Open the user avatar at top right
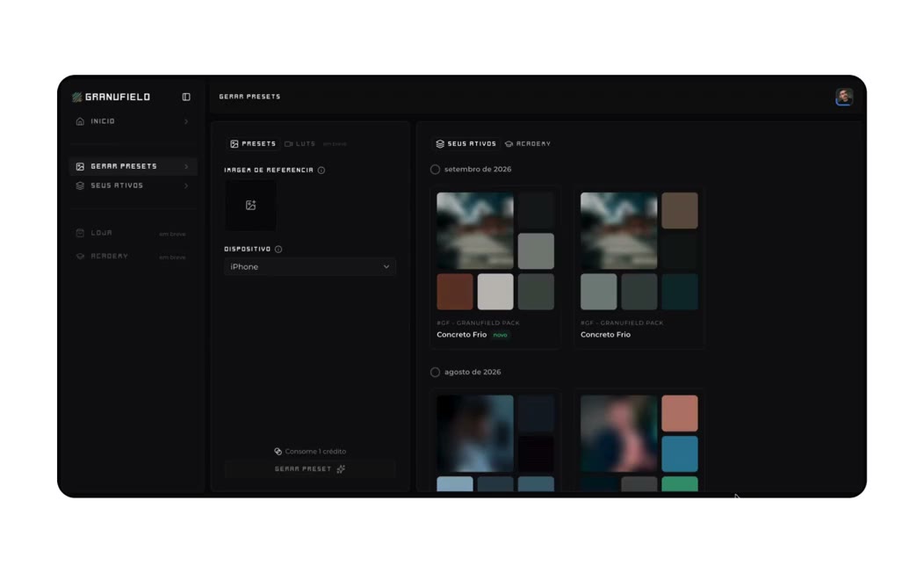 click(844, 97)
